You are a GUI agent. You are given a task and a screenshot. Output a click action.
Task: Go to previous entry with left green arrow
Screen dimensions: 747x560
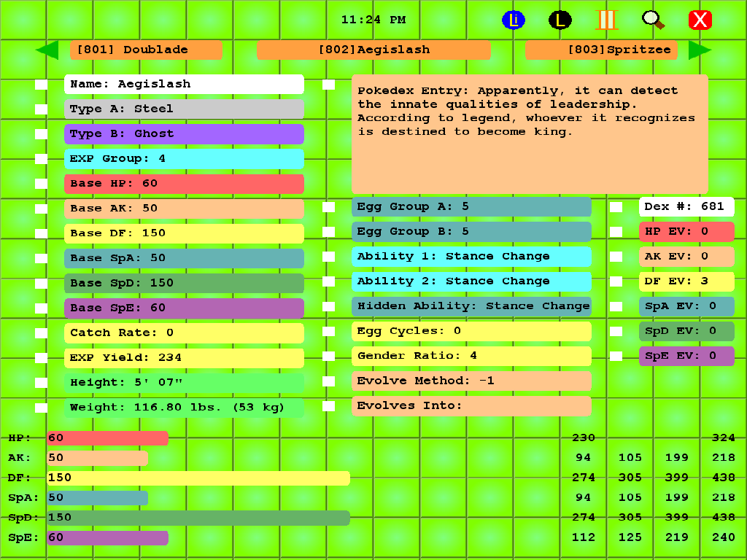[47, 50]
